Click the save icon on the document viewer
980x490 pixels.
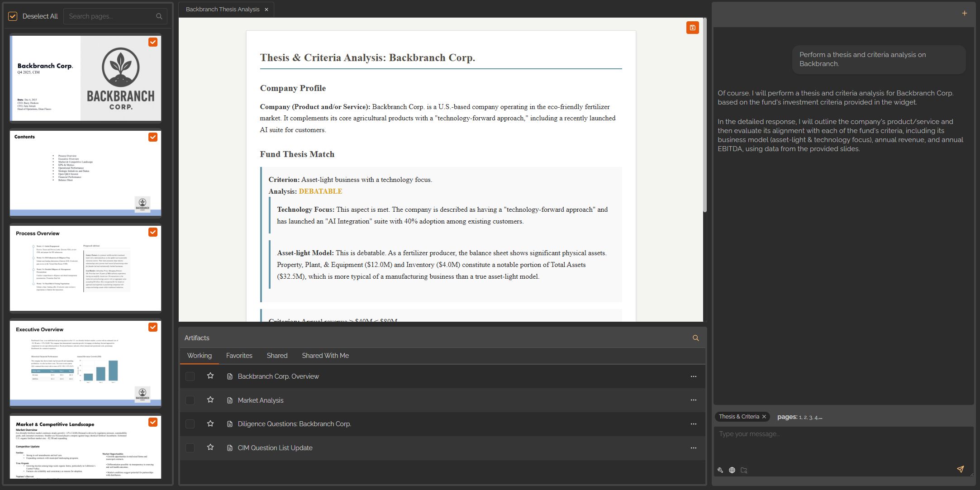click(x=692, y=28)
